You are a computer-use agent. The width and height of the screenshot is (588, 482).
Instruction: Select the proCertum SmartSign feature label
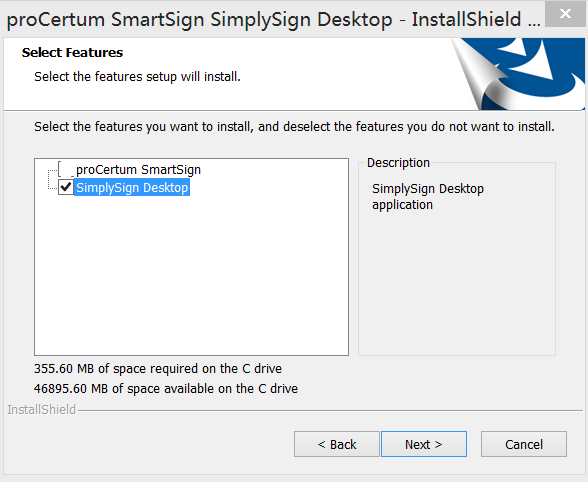[x=138, y=170]
